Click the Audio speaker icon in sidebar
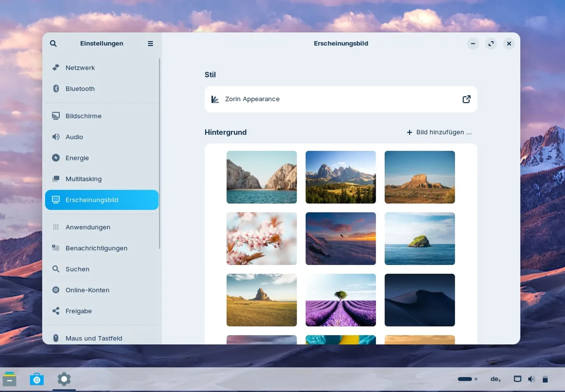 [x=56, y=137]
